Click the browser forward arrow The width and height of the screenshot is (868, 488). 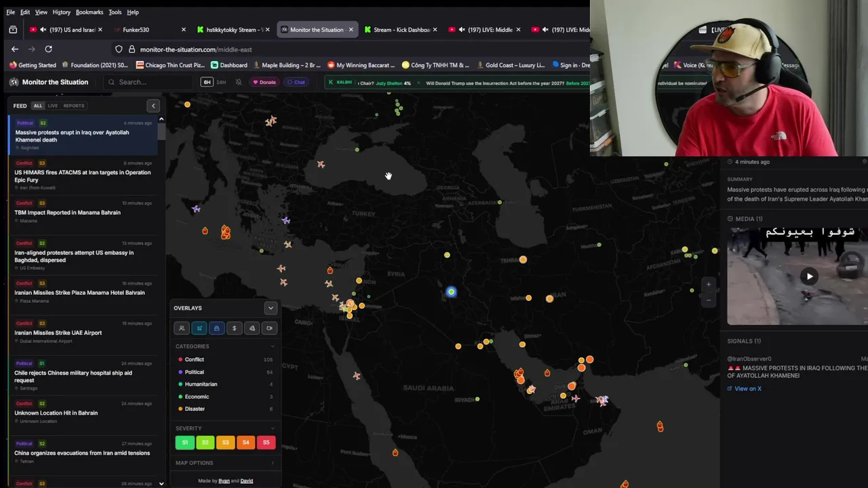[x=31, y=49]
